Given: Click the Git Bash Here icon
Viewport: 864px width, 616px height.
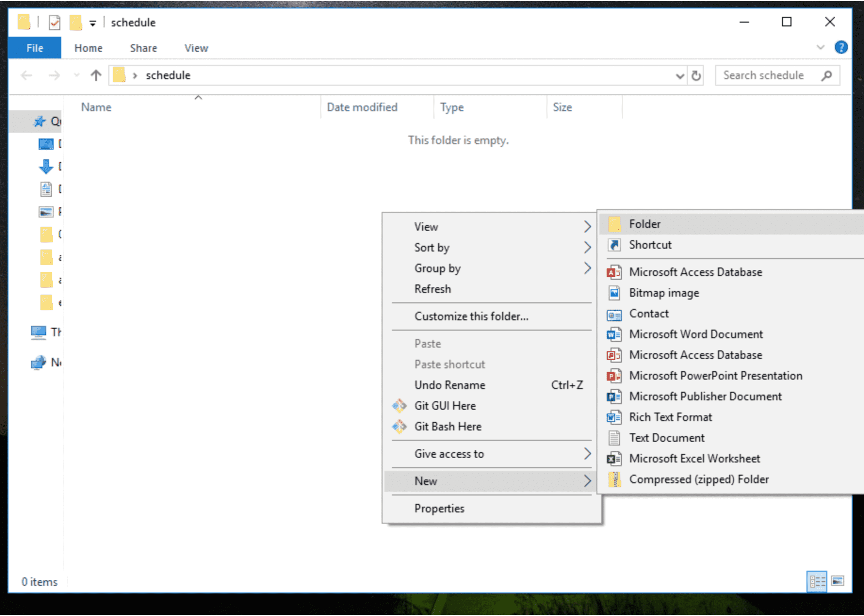Looking at the screenshot, I should (399, 427).
